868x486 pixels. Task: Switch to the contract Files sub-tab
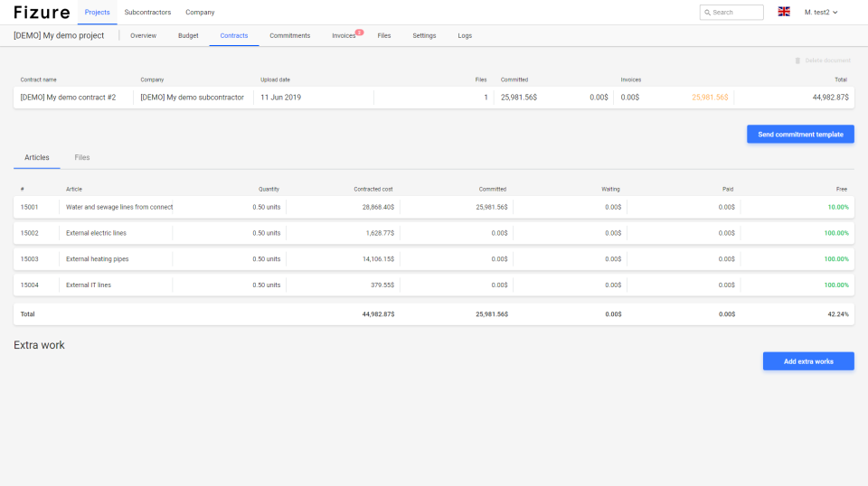coord(82,157)
